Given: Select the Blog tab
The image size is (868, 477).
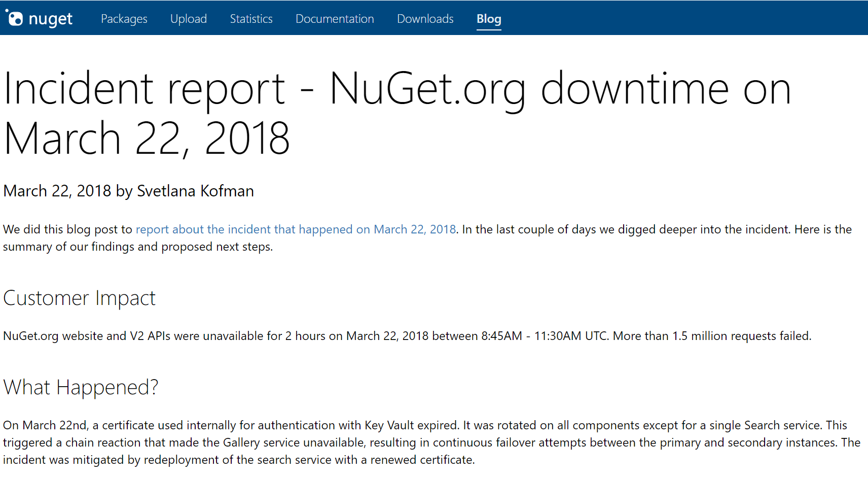Looking at the screenshot, I should pos(489,19).
